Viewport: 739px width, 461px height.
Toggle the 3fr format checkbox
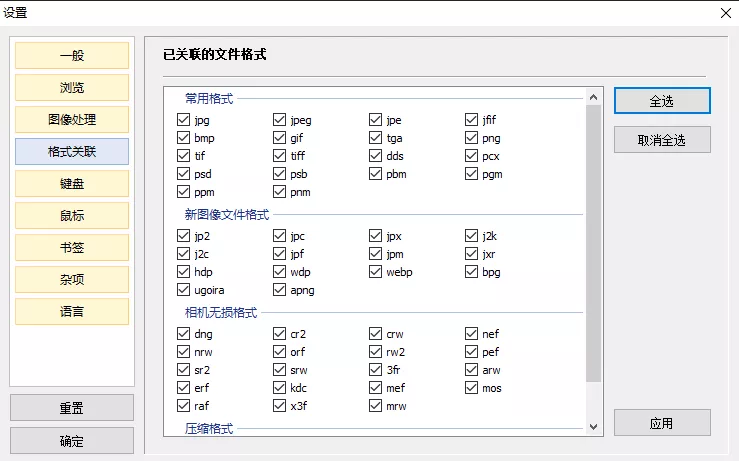pos(376,370)
